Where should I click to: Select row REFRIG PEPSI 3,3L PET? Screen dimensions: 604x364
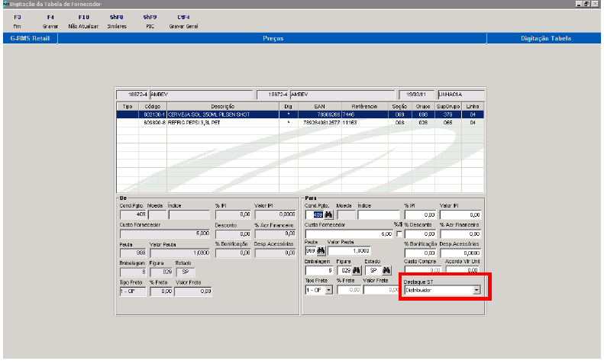click(300, 123)
